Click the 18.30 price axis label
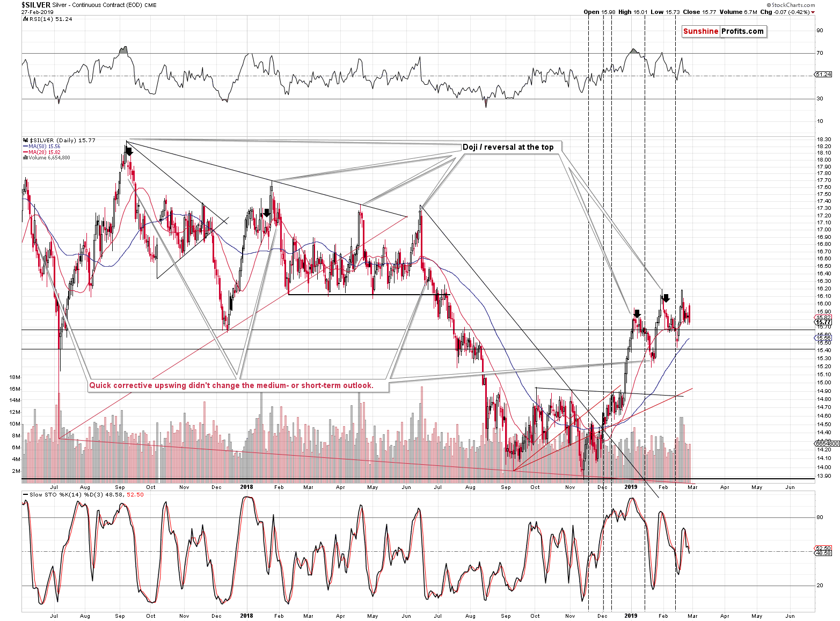 [824, 140]
